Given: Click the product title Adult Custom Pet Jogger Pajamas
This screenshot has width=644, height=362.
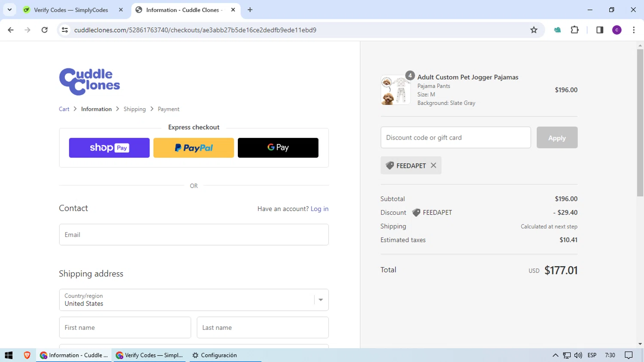Looking at the screenshot, I should tap(468, 77).
